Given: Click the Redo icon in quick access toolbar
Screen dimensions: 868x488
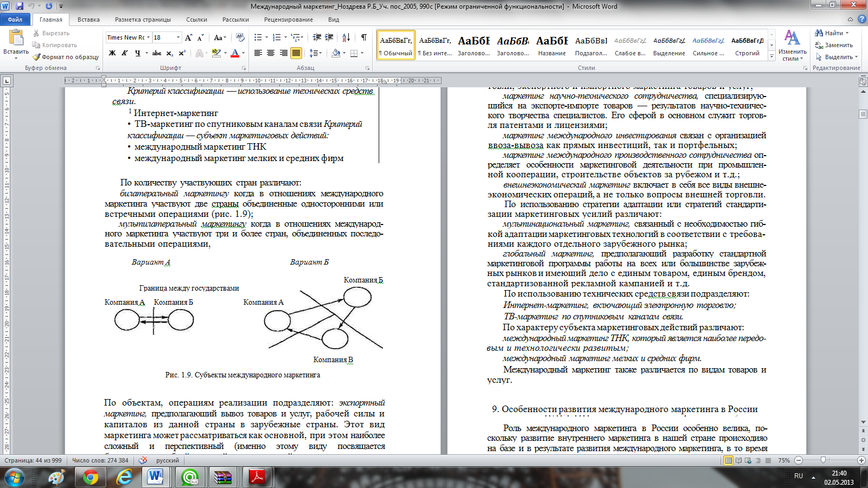Looking at the screenshot, I should 49,6.
